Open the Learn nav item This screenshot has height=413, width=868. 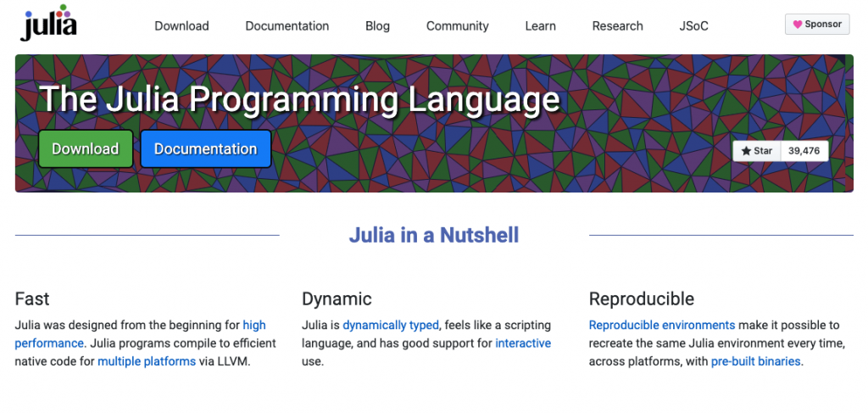point(540,26)
